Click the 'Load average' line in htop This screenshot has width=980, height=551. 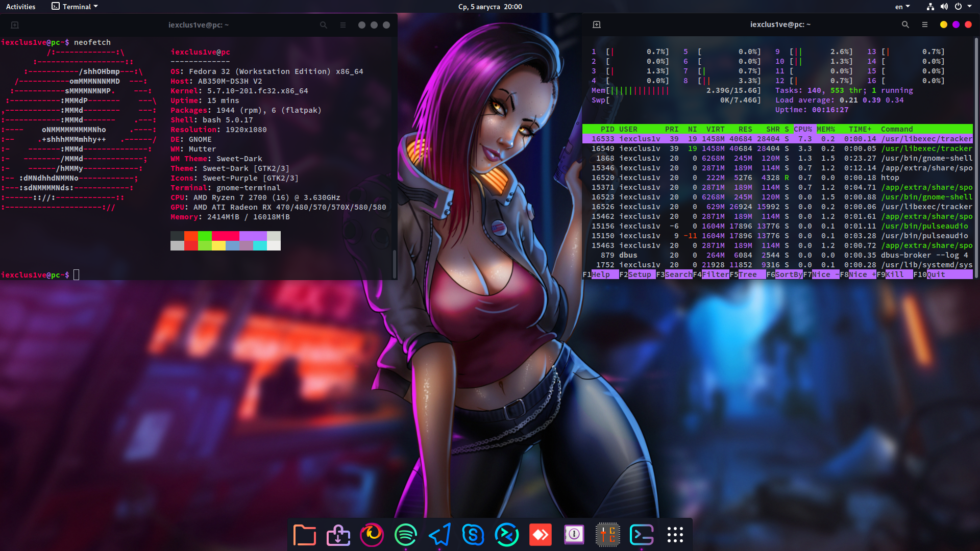839,100
